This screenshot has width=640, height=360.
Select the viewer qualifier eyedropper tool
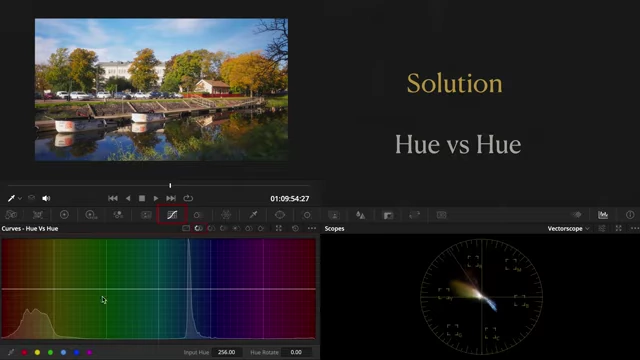pos(11,198)
